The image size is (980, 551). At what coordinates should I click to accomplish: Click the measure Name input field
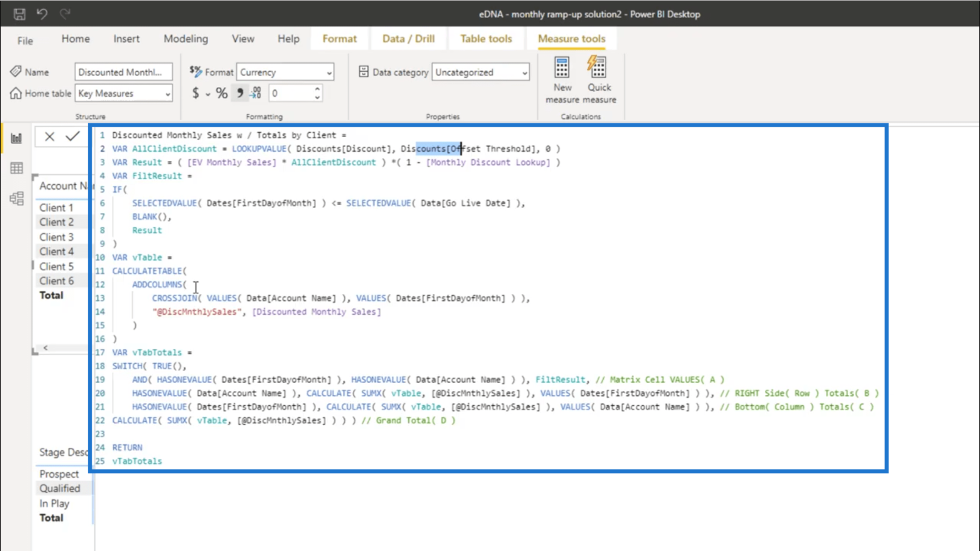click(x=124, y=72)
